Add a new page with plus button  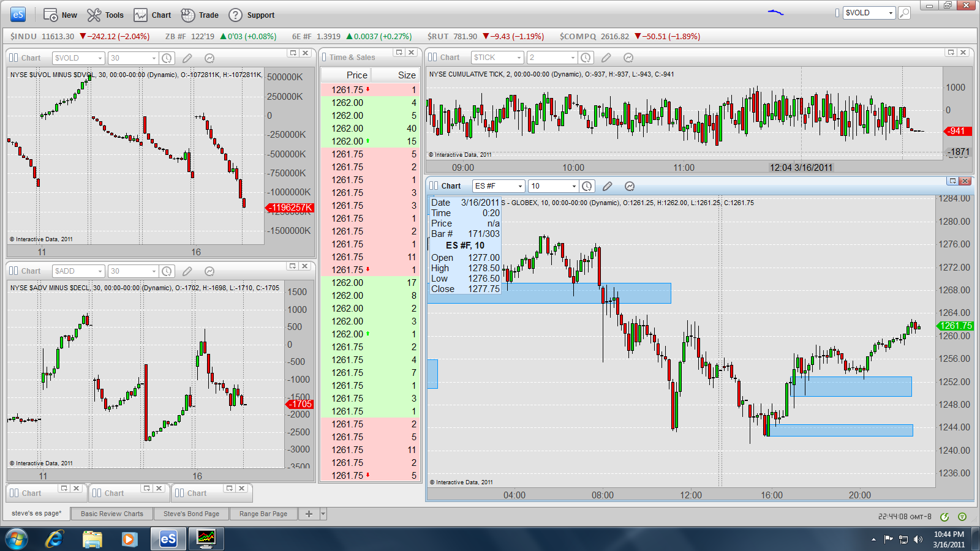coord(309,514)
